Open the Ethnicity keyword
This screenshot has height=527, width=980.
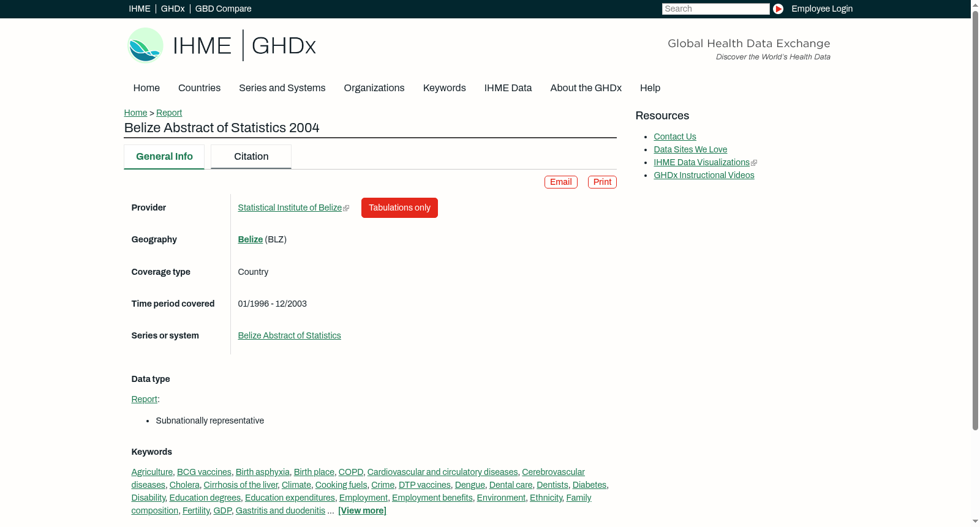pos(546,498)
